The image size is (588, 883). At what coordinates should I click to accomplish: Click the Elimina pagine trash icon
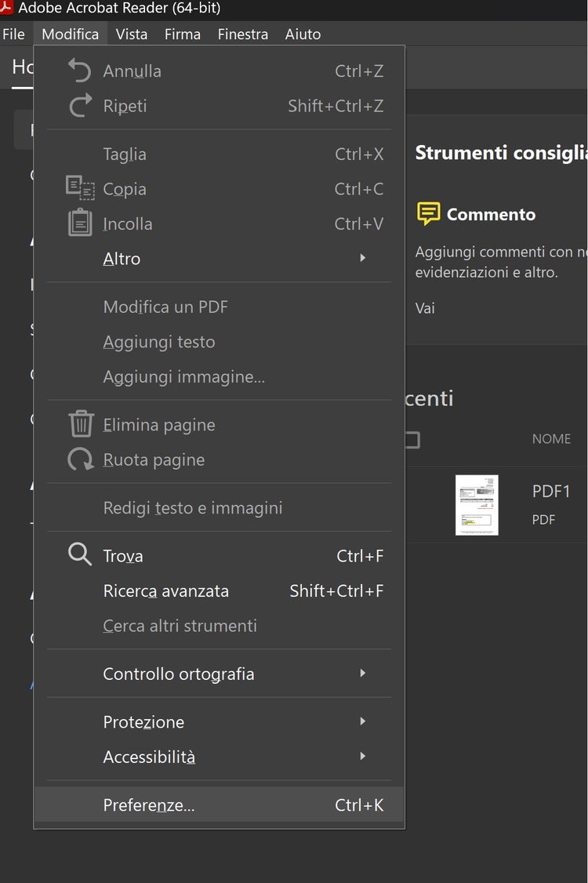(x=81, y=424)
